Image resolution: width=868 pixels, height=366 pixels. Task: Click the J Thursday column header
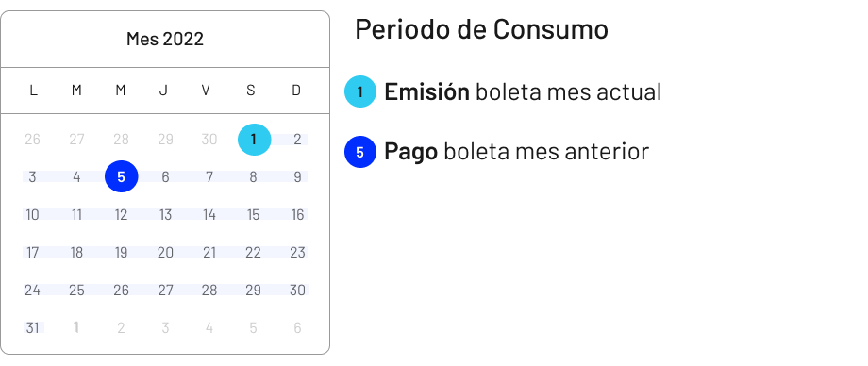[x=163, y=91]
